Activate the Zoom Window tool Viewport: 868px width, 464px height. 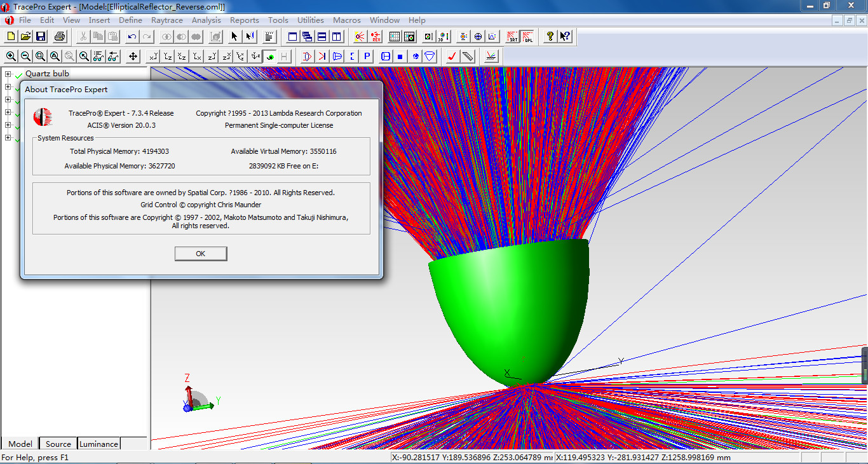39,57
